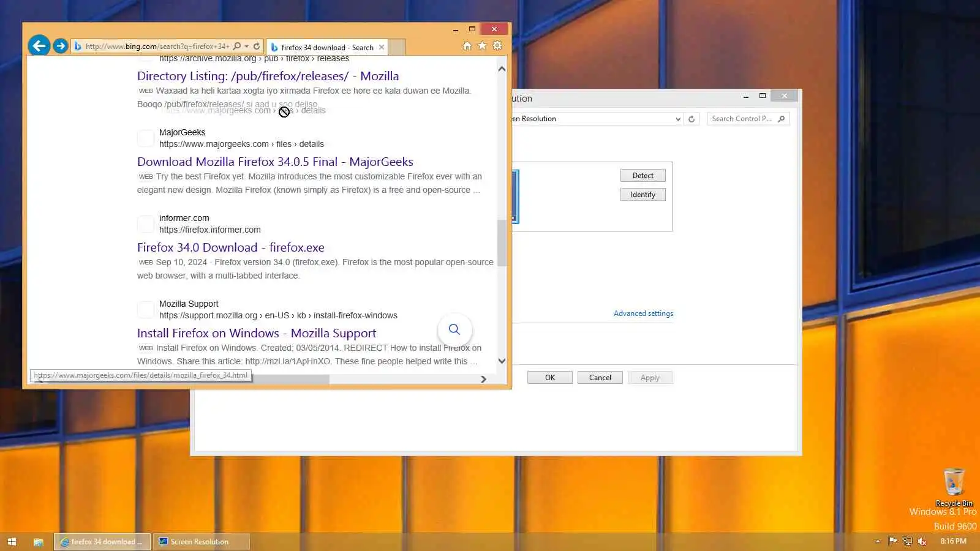Open a new tab in Internet Explorer
The height and width of the screenshot is (551, 980).
tap(397, 47)
